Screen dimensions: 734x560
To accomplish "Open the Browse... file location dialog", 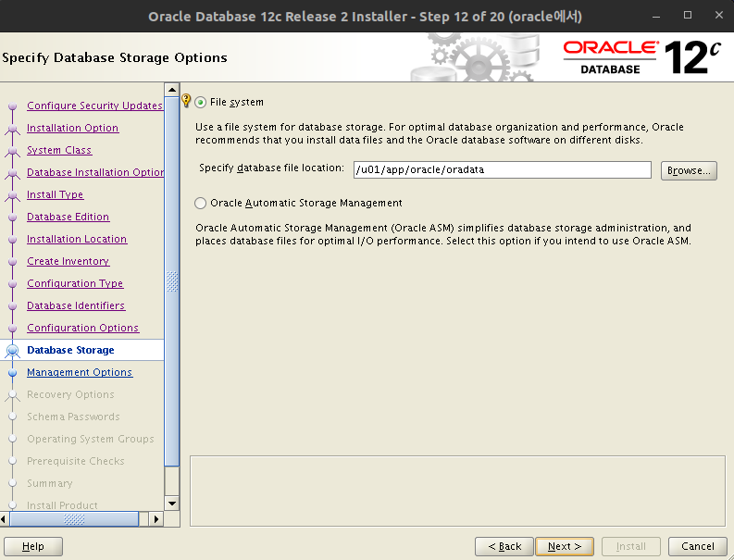I will coord(689,170).
